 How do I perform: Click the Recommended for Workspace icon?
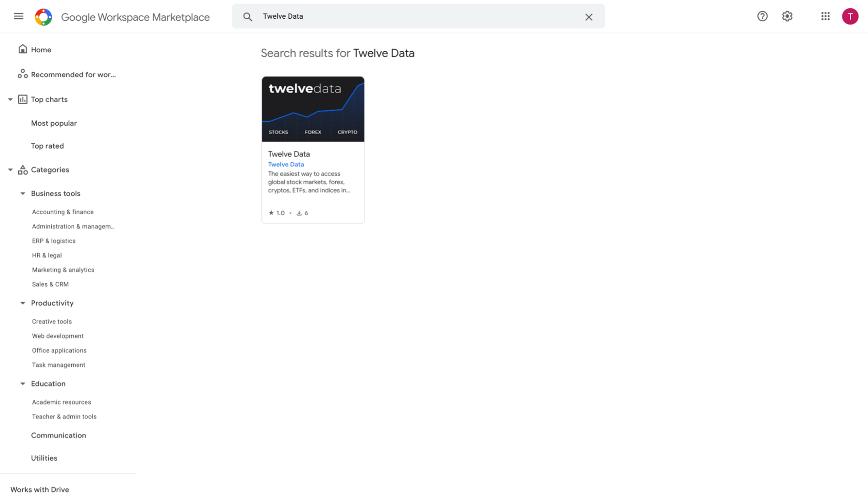tap(23, 74)
